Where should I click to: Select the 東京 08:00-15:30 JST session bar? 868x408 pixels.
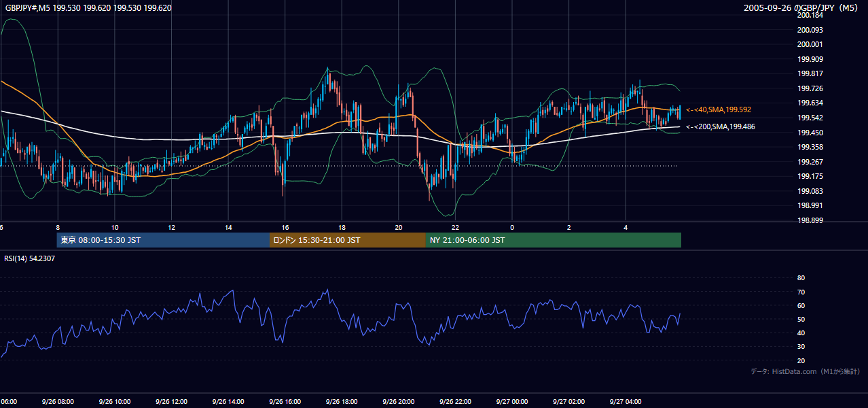(x=163, y=240)
